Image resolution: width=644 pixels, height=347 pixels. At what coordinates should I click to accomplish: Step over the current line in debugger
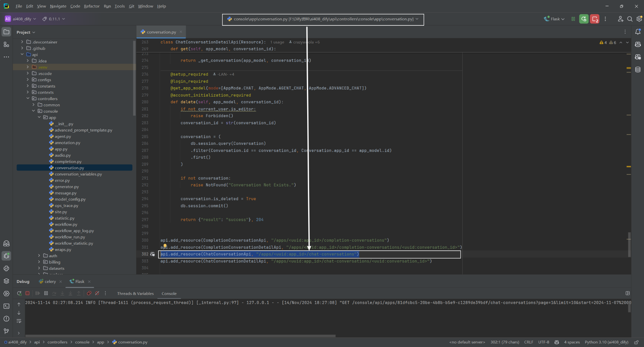[54, 293]
